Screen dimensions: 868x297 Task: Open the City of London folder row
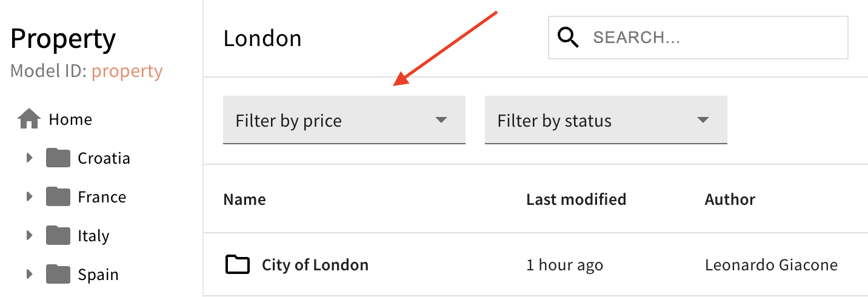(x=315, y=265)
